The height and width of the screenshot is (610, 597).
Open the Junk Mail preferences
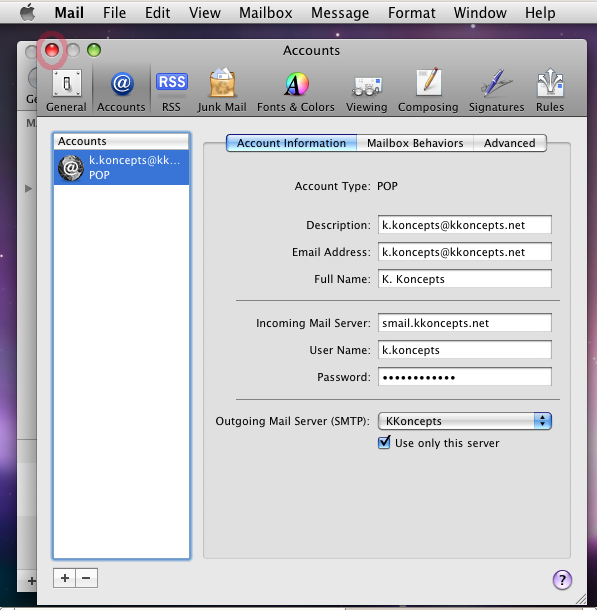click(x=222, y=91)
